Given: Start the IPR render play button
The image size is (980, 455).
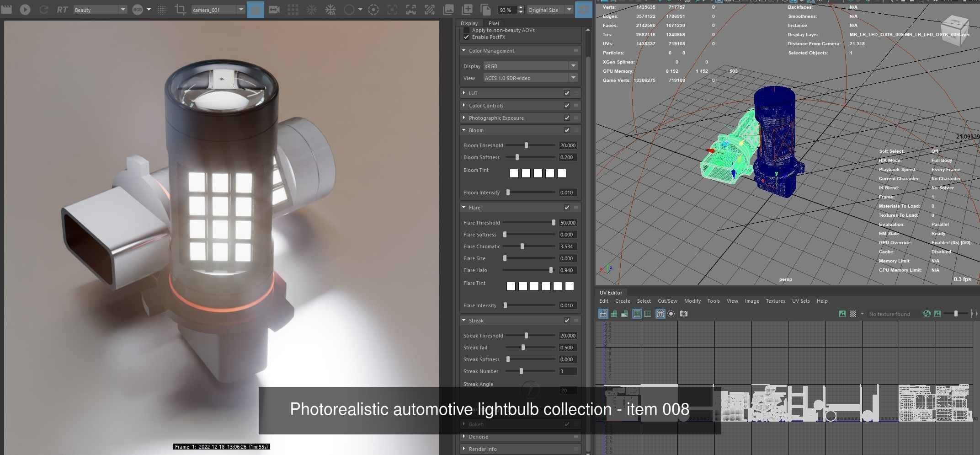Looking at the screenshot, I should pos(25,9).
